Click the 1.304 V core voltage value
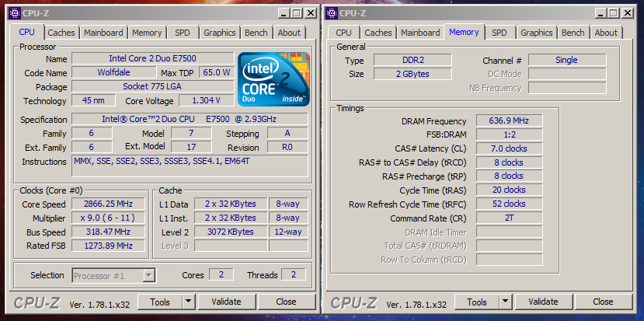The image size is (644, 321). pyautogui.click(x=207, y=100)
